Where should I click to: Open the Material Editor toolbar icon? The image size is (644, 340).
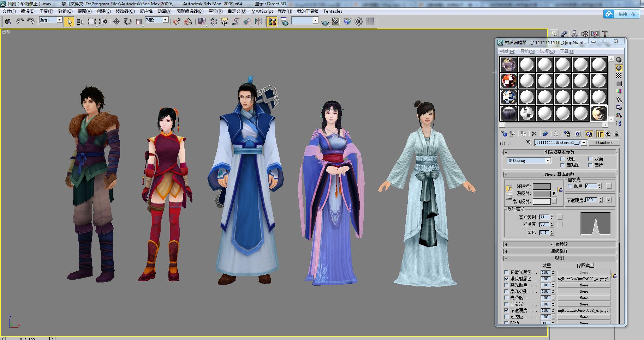click(x=272, y=22)
